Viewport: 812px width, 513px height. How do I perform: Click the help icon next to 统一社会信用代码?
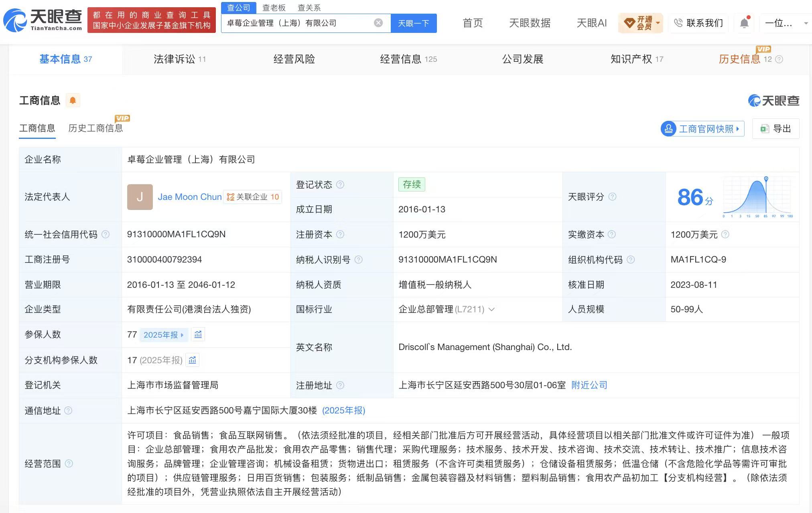point(106,234)
